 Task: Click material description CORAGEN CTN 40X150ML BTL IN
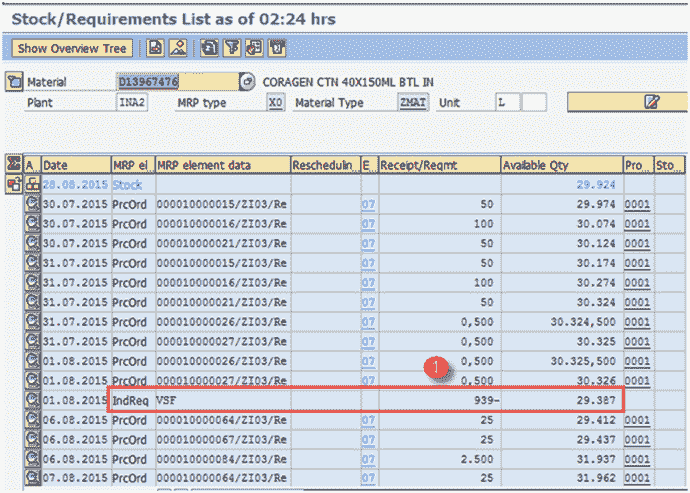coord(348,82)
